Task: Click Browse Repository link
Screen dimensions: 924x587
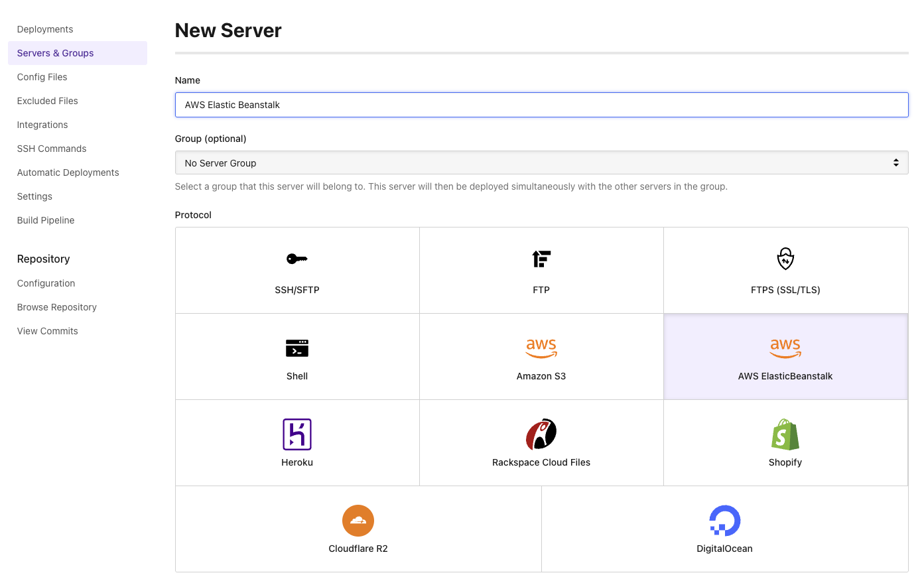Action: tap(57, 307)
